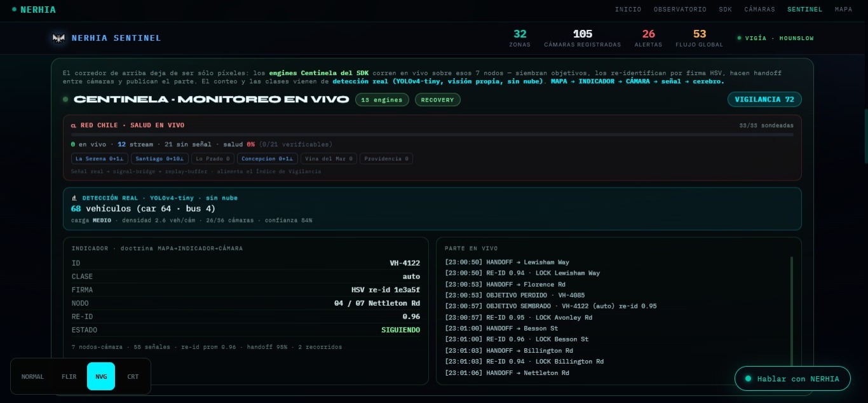
Task: Click the La Serena city chip
Action: [100, 158]
